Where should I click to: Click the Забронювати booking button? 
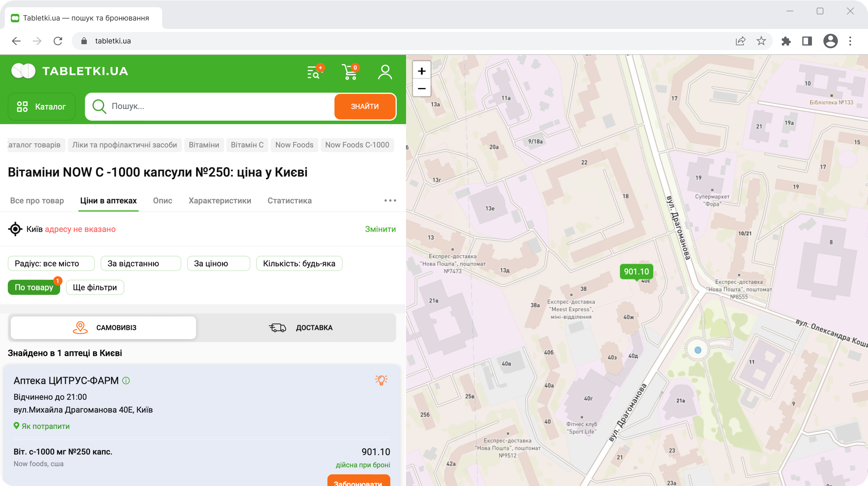pos(358,481)
